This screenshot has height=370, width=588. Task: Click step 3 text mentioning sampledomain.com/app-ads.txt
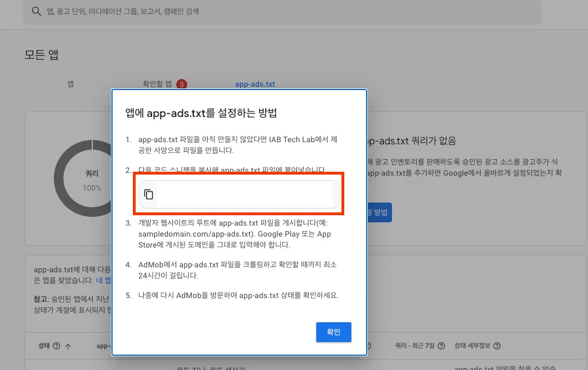pos(235,234)
